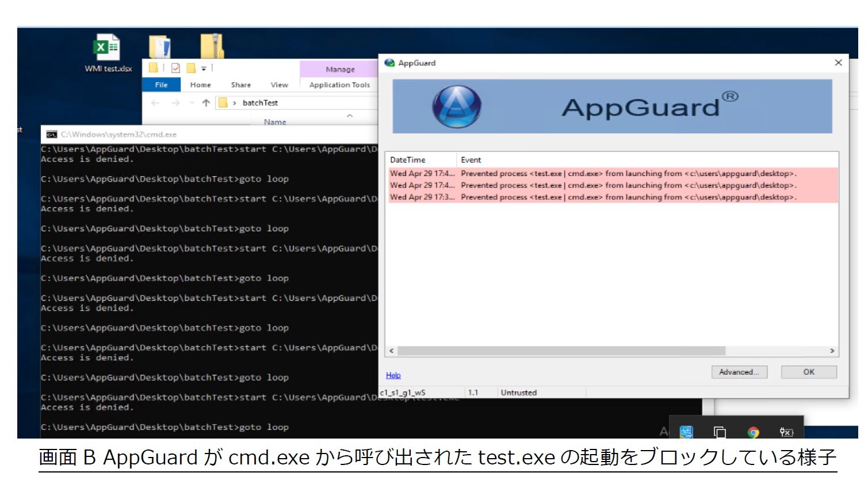
Task: Open the Customize Quick Access Toolbar dropdown
Action: [204, 68]
